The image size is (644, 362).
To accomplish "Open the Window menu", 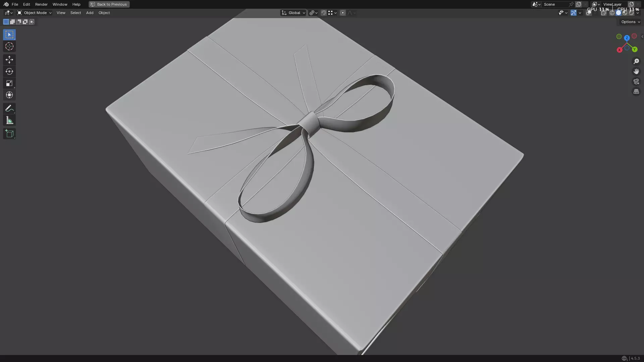I will click(x=60, y=4).
